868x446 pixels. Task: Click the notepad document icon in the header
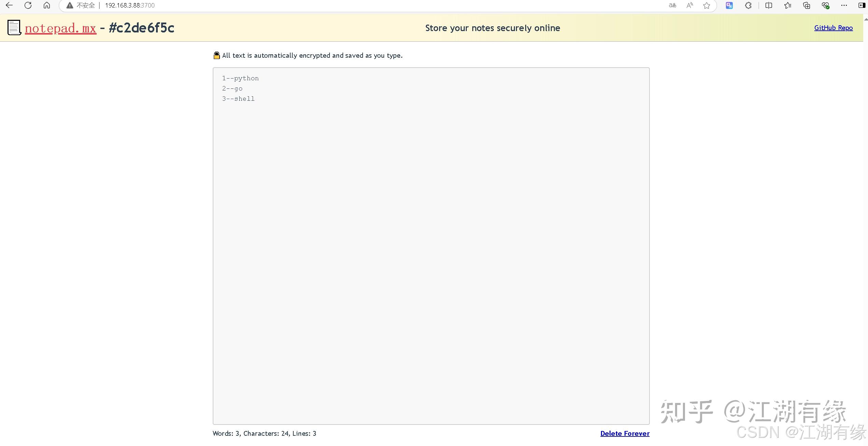click(x=14, y=27)
